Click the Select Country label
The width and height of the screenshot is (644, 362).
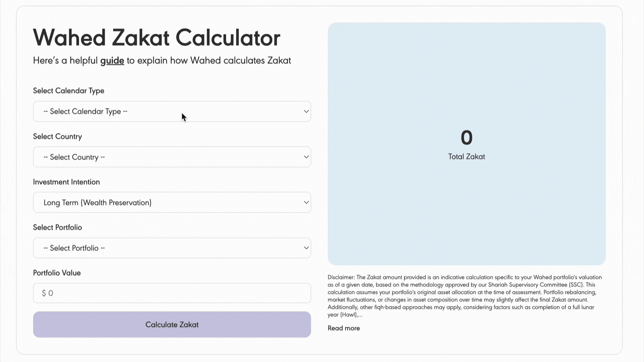click(x=57, y=136)
